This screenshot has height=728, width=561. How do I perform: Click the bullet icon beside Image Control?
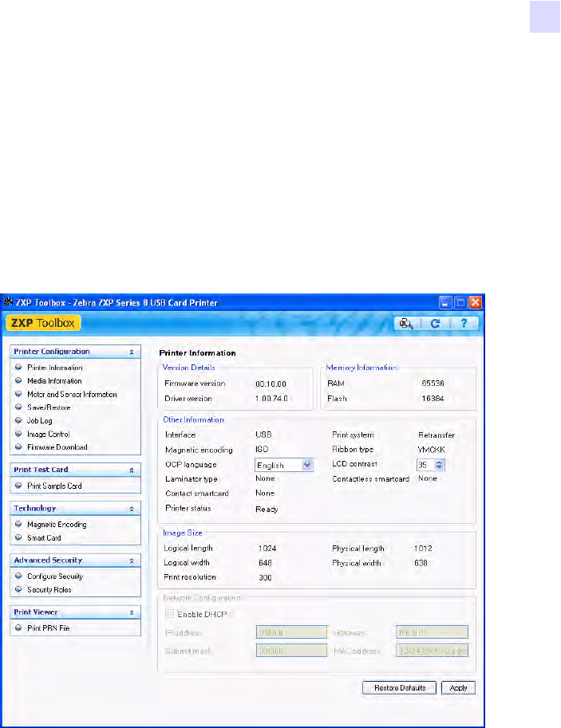[x=18, y=434]
